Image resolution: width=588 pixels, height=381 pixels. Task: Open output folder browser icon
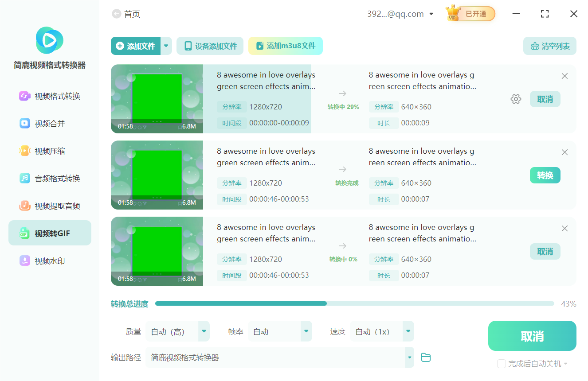426,357
